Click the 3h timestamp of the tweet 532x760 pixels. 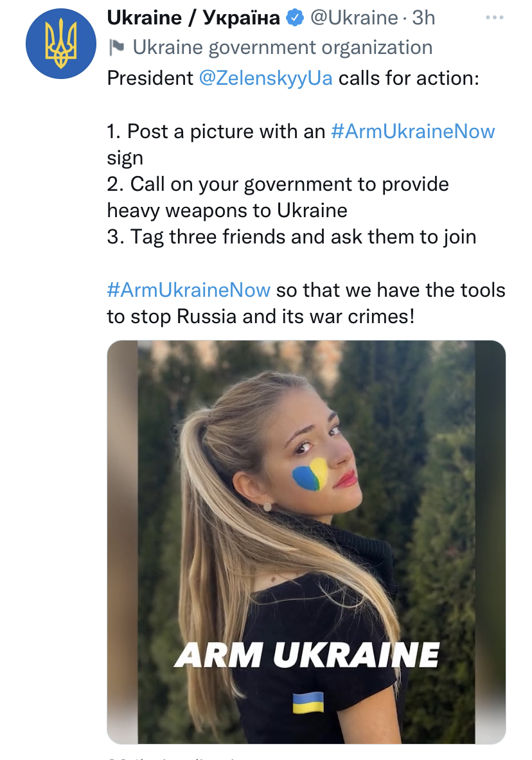[423, 18]
